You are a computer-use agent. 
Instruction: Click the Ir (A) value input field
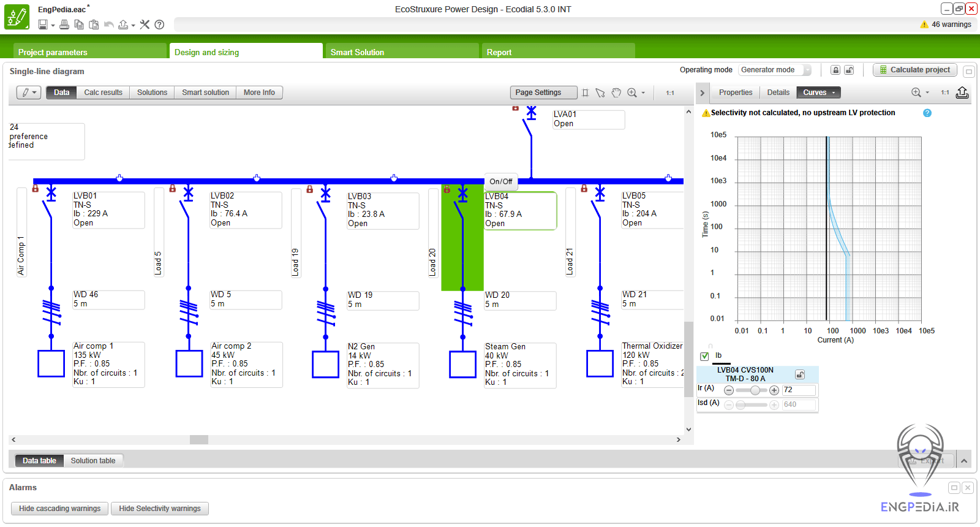[798, 390]
